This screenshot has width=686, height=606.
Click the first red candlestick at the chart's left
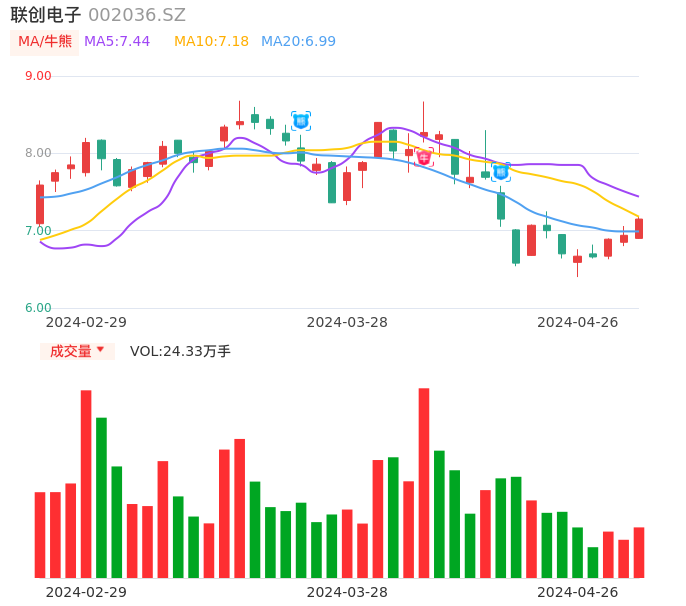coord(40,204)
